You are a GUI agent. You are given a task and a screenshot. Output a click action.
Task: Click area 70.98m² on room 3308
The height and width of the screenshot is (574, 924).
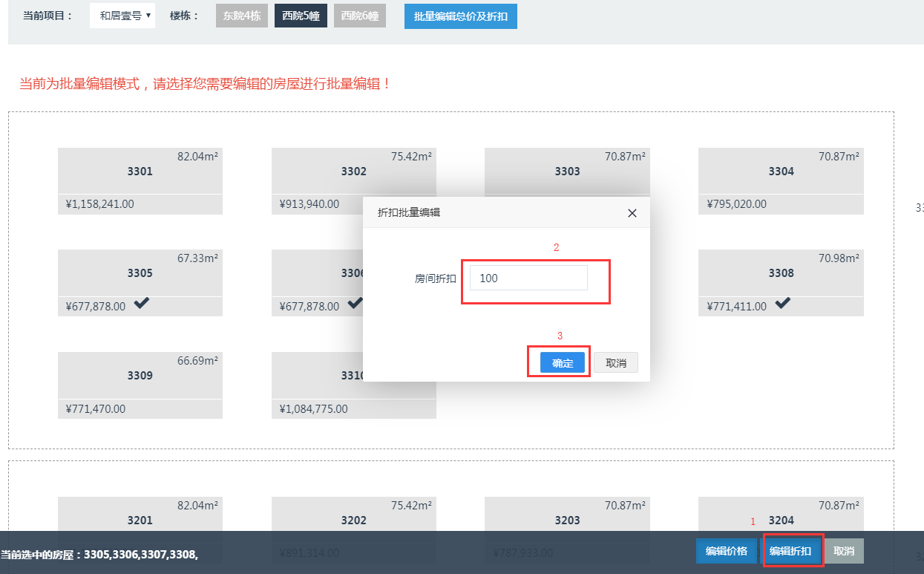click(839, 258)
